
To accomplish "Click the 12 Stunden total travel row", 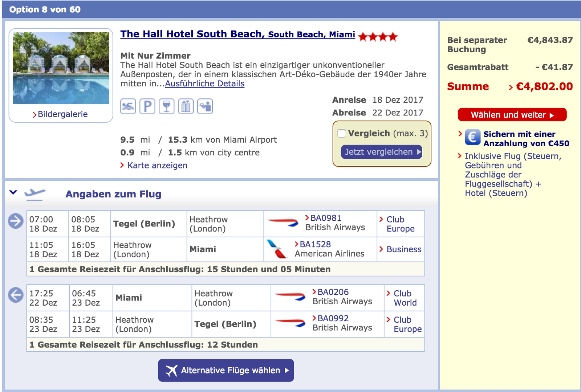I will [x=226, y=345].
